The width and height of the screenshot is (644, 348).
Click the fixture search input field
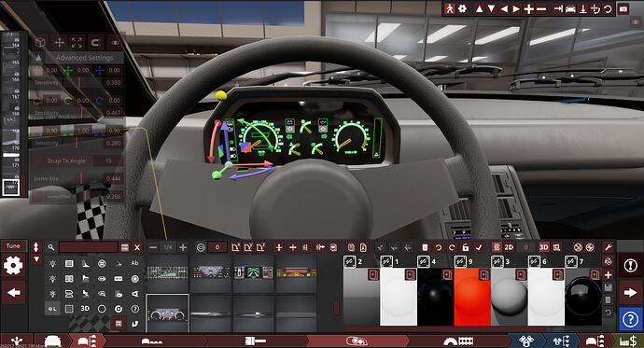point(89,247)
